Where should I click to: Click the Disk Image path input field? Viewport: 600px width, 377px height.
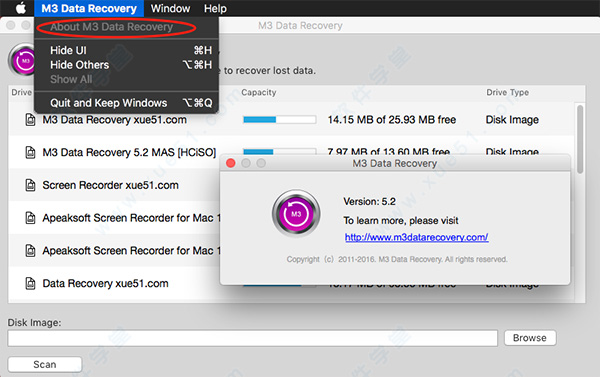tap(253, 338)
